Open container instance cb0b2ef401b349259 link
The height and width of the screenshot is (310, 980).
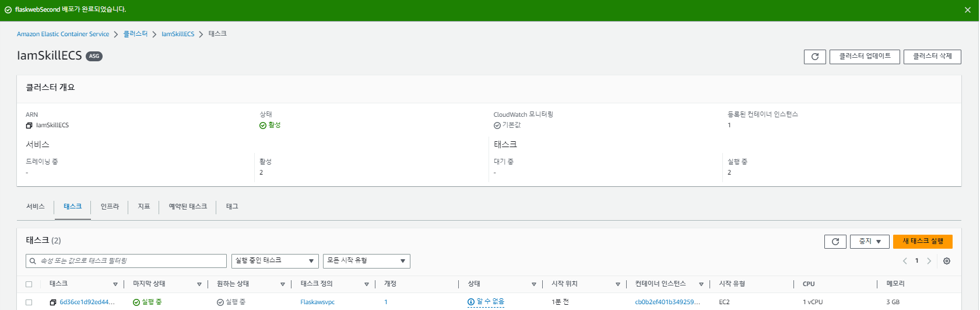(x=668, y=302)
